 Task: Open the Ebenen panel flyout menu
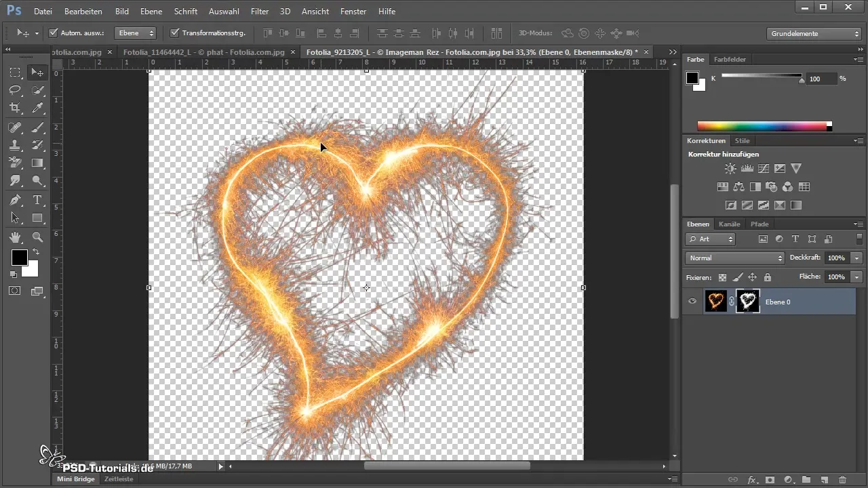point(859,224)
